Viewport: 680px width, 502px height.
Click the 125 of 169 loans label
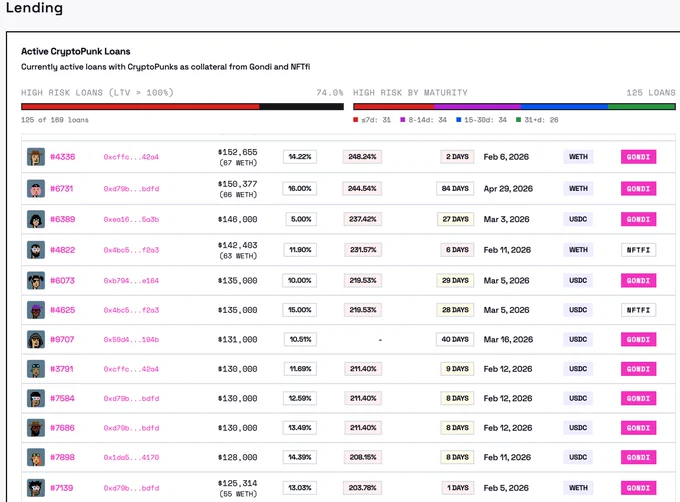coord(55,120)
